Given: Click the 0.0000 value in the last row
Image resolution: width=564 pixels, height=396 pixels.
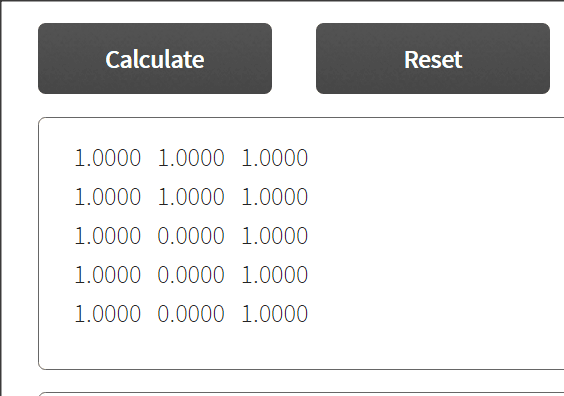Looking at the screenshot, I should tap(191, 314).
